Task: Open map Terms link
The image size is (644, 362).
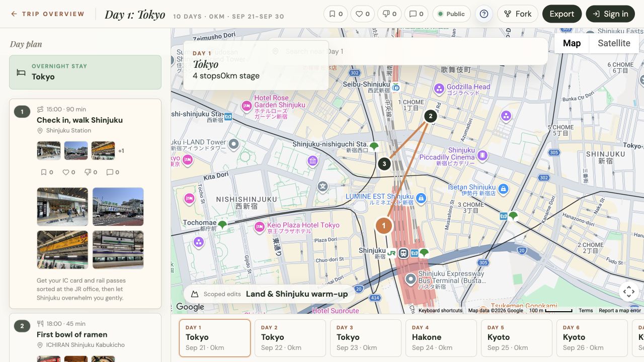Action: (x=586, y=311)
